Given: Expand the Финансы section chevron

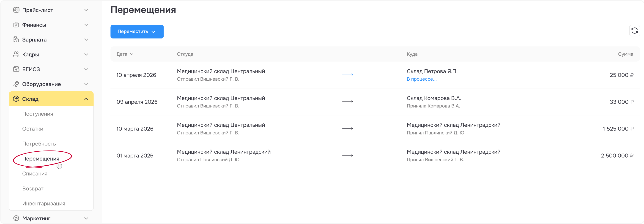Looking at the screenshot, I should pos(86,25).
